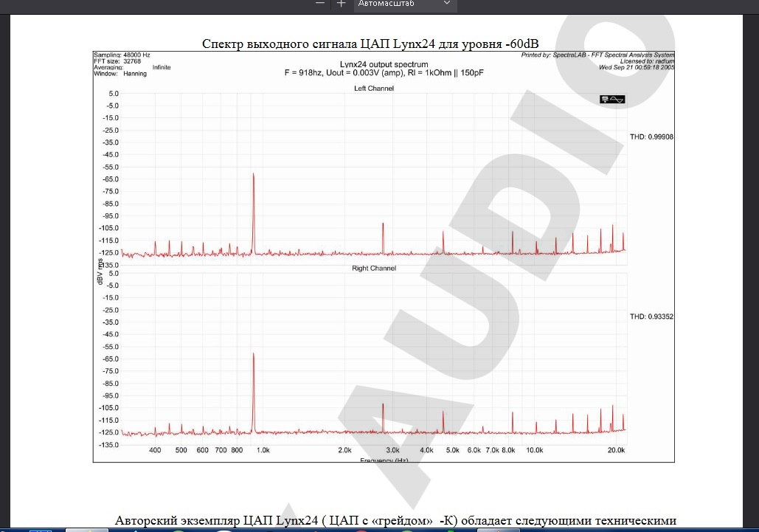Click the '3.0k' frequency axis label

[392, 450]
